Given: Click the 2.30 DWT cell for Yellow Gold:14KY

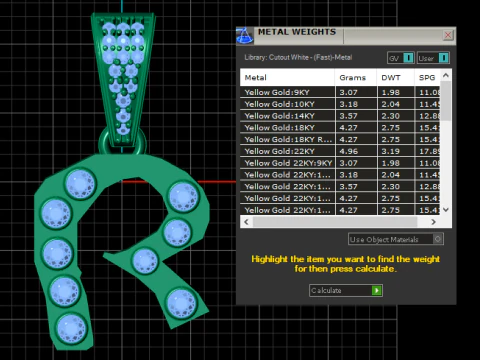Looking at the screenshot, I should (x=396, y=116).
